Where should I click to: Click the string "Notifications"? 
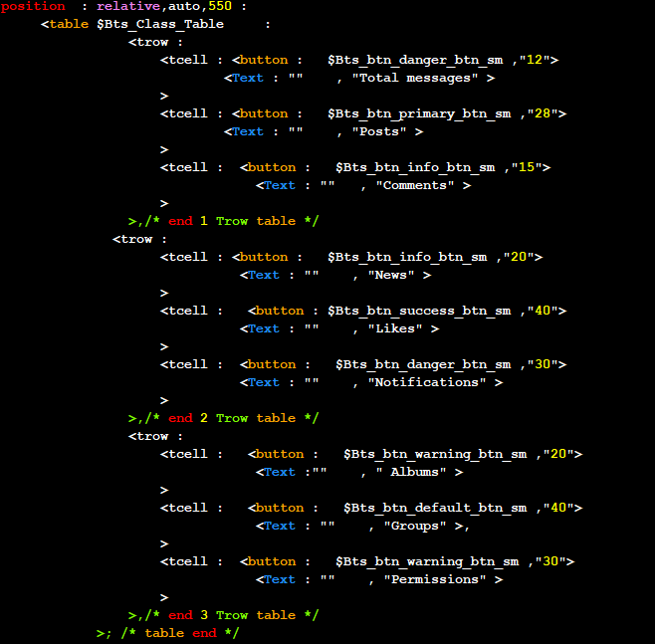point(427,383)
